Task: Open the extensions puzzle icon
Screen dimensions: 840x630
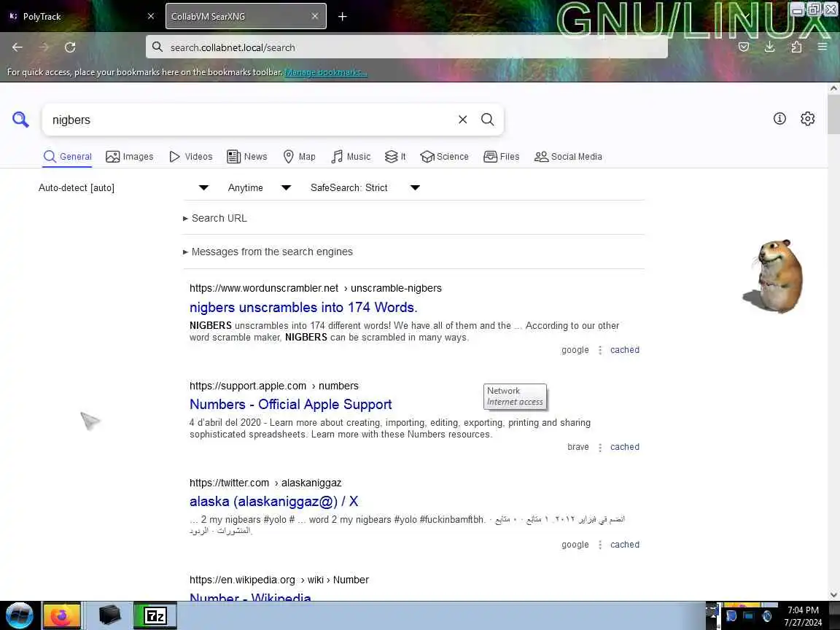Action: (796, 47)
